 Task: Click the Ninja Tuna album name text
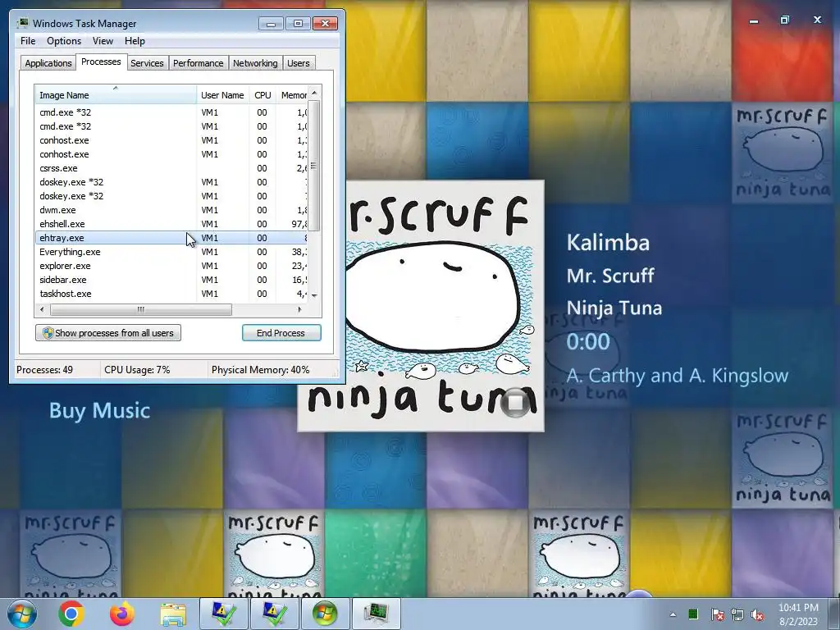(614, 308)
